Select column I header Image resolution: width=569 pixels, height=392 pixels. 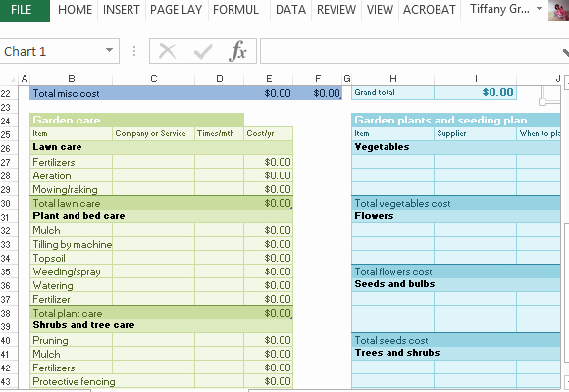[476, 79]
